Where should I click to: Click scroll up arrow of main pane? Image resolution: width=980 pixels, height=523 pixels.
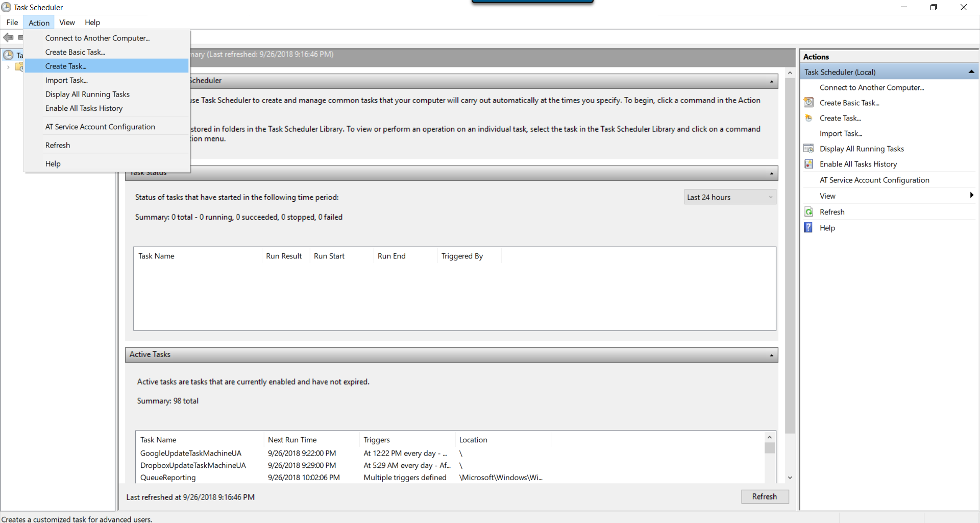click(x=790, y=73)
